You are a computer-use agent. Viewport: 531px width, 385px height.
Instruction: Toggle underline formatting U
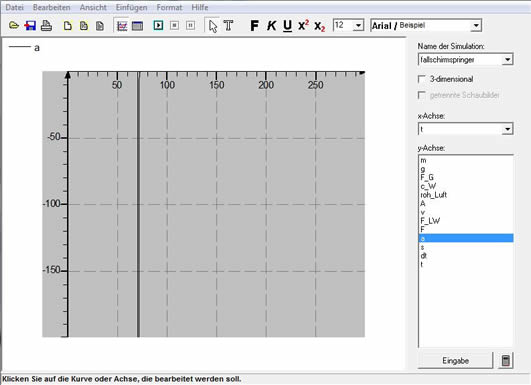coord(288,26)
